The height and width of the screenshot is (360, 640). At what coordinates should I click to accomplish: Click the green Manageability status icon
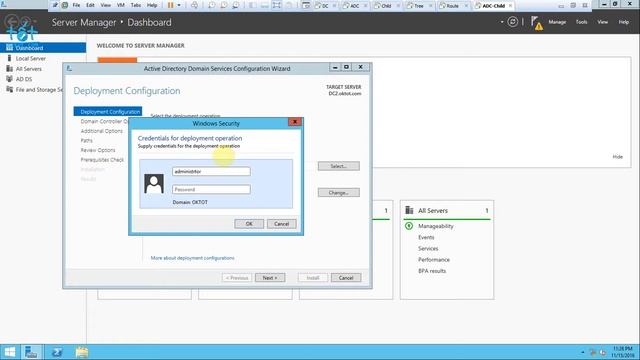409,226
